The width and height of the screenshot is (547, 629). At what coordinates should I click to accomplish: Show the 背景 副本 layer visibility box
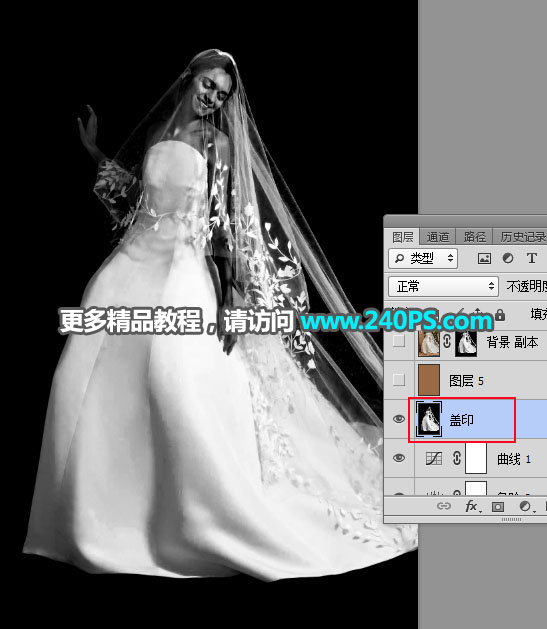pyautogui.click(x=399, y=342)
